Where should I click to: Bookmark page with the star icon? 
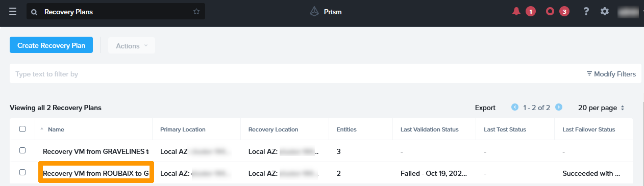pyautogui.click(x=196, y=11)
